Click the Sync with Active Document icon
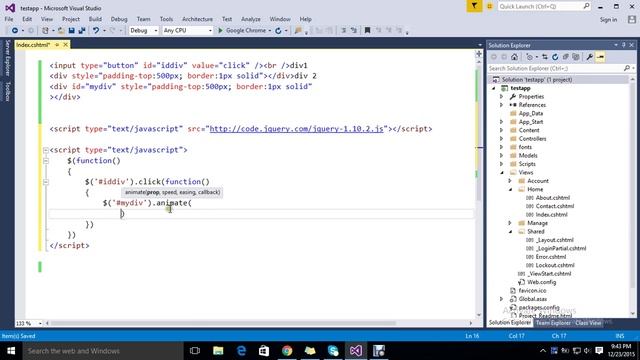Screen dimensions: 640x360 point(544,57)
